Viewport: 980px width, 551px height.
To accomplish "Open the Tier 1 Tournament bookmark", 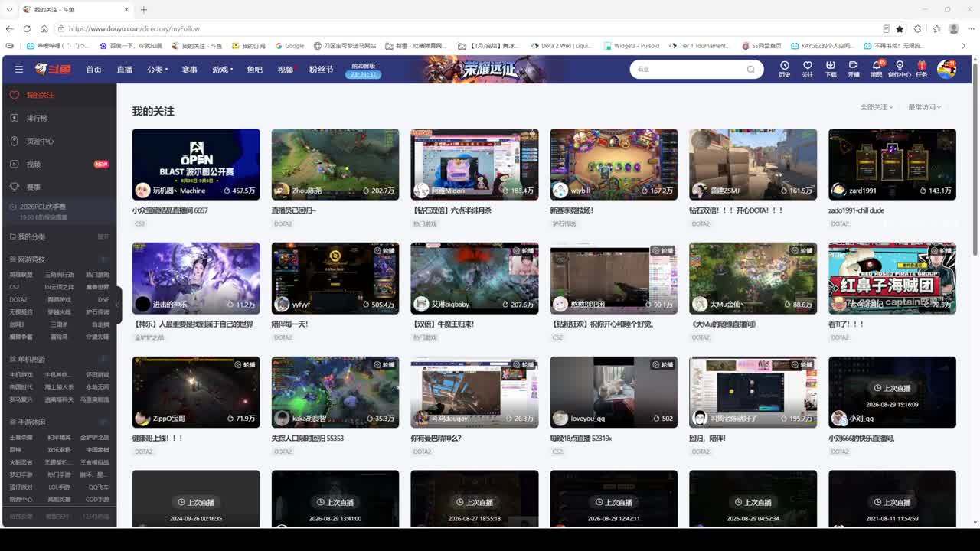I will point(698,46).
